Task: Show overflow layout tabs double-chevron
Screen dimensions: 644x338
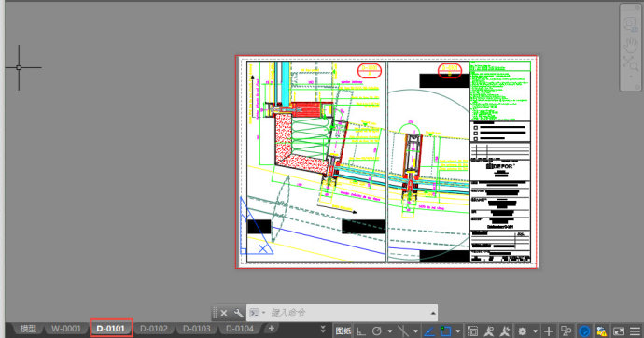Action: pos(323,329)
